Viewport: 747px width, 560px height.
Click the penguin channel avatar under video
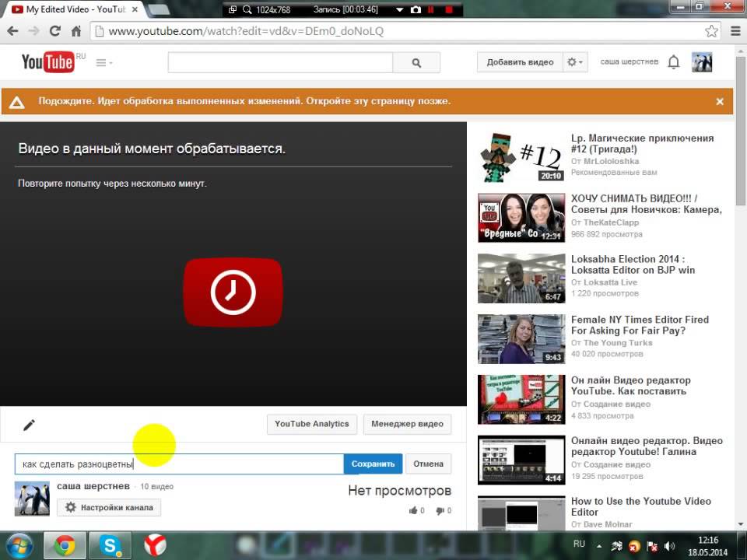(x=32, y=499)
